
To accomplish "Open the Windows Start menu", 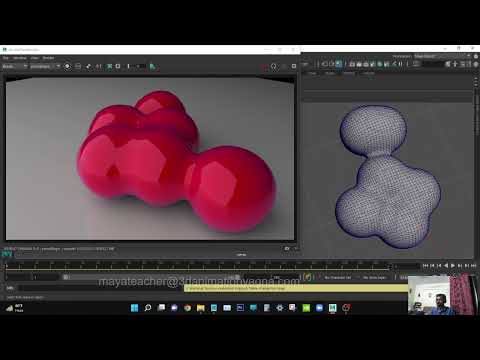I will tap(135, 308).
